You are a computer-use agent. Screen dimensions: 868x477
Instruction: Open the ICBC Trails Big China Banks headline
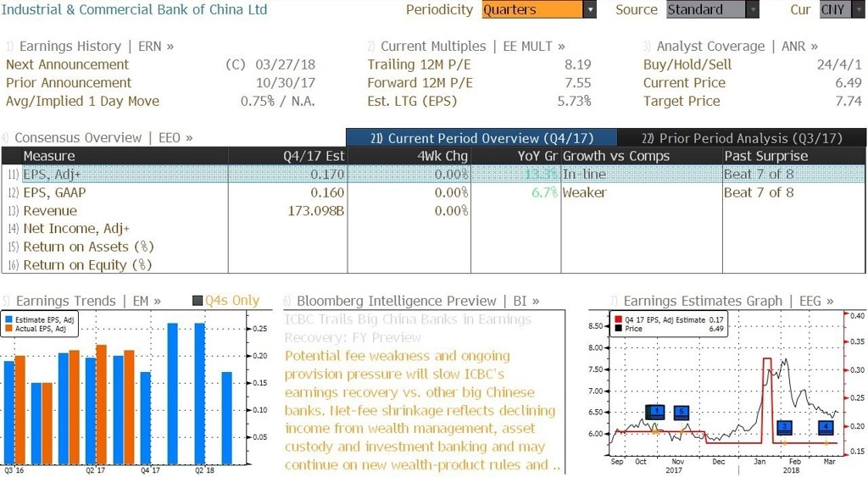(408, 328)
